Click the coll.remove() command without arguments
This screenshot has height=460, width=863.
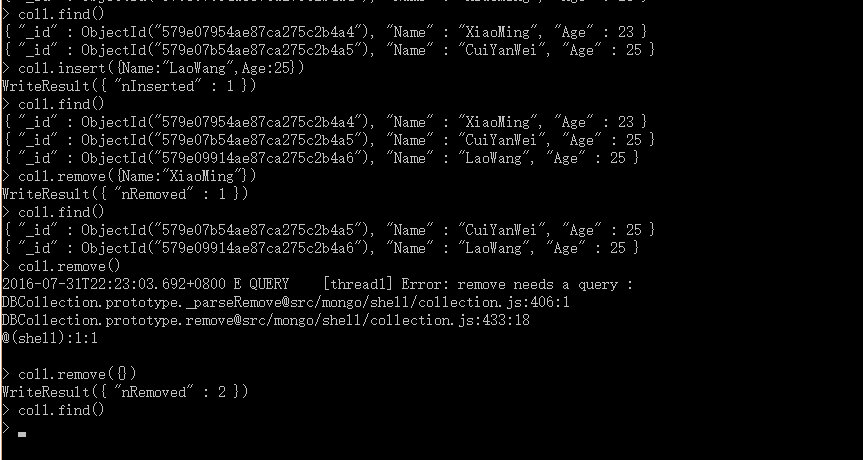point(61,266)
